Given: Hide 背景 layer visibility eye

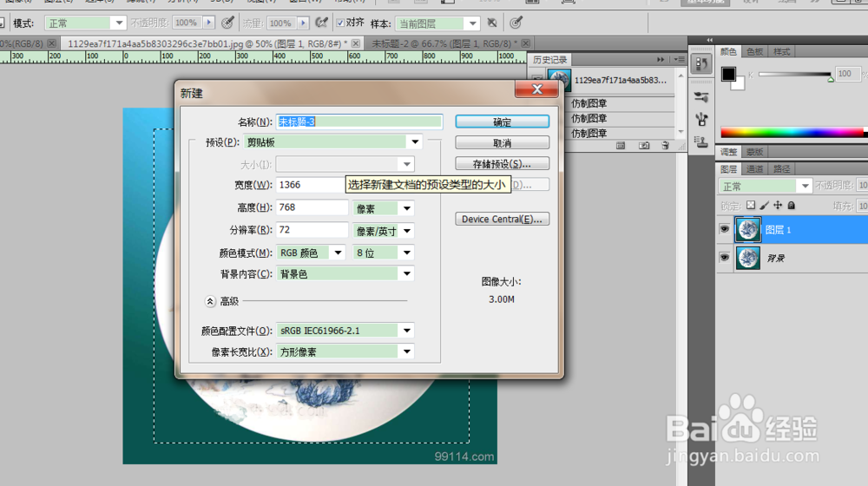Looking at the screenshot, I should 724,258.
